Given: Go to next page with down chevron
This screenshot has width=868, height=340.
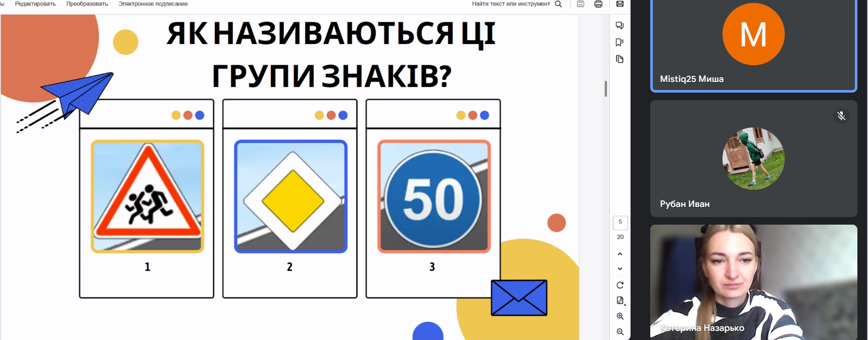Looking at the screenshot, I should [x=620, y=269].
